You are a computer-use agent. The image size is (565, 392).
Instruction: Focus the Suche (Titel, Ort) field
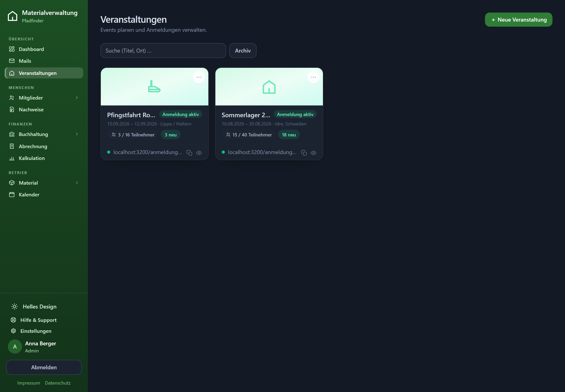point(163,51)
